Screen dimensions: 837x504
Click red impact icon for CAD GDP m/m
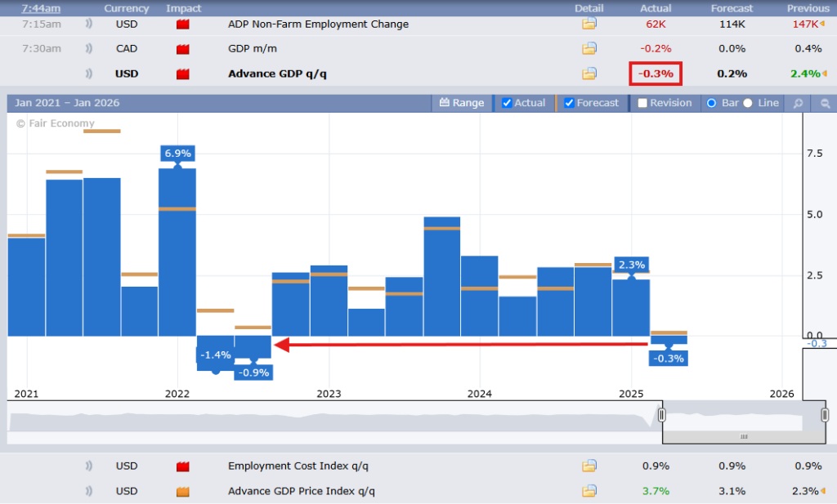(183, 48)
